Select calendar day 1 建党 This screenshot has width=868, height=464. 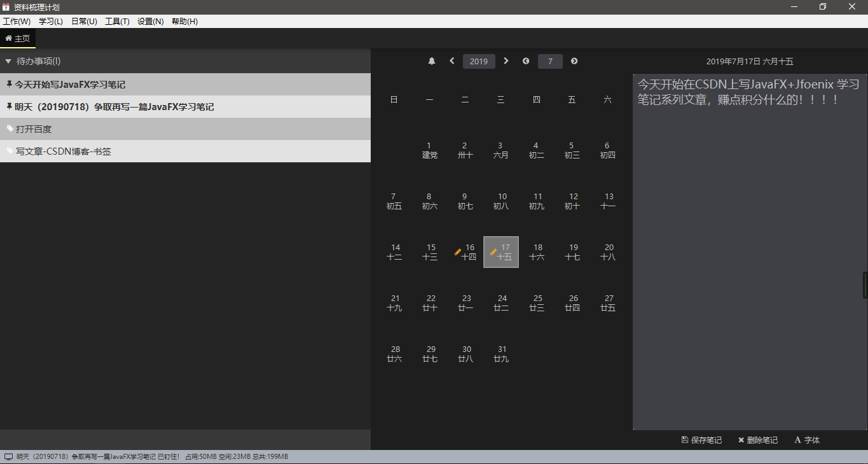tap(430, 150)
